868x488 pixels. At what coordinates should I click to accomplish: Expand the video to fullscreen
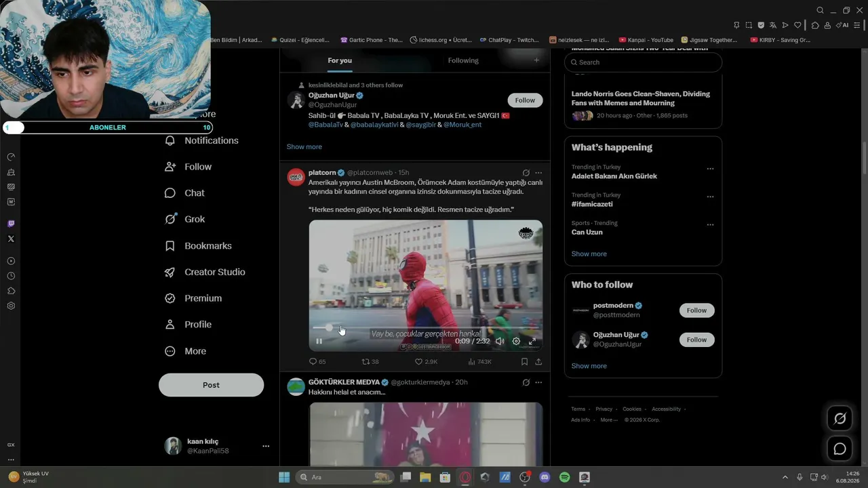coord(532,341)
